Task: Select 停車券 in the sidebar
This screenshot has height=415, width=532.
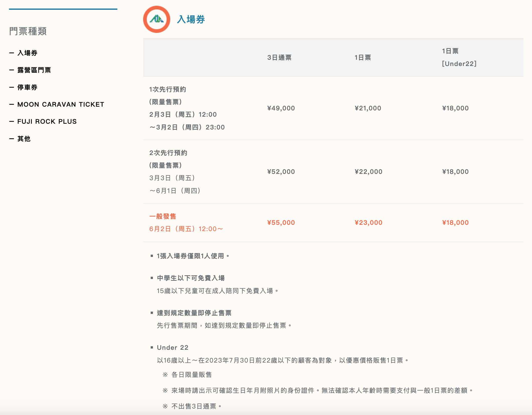Action: coord(27,87)
